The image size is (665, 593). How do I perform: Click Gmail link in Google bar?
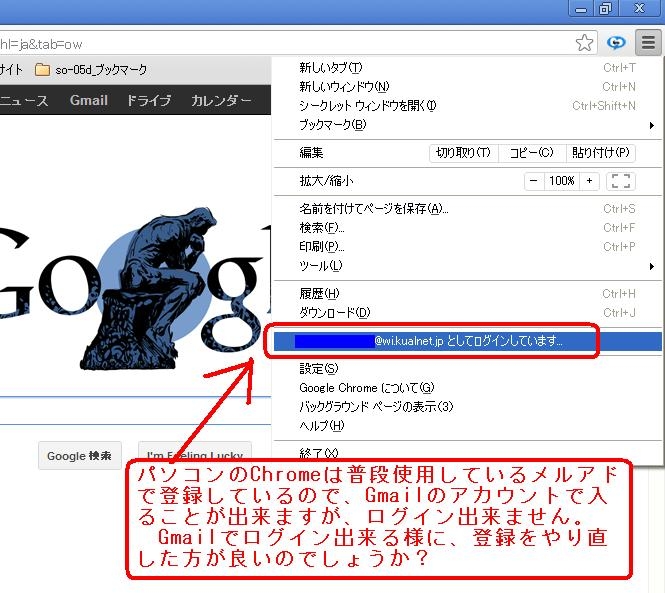click(89, 101)
